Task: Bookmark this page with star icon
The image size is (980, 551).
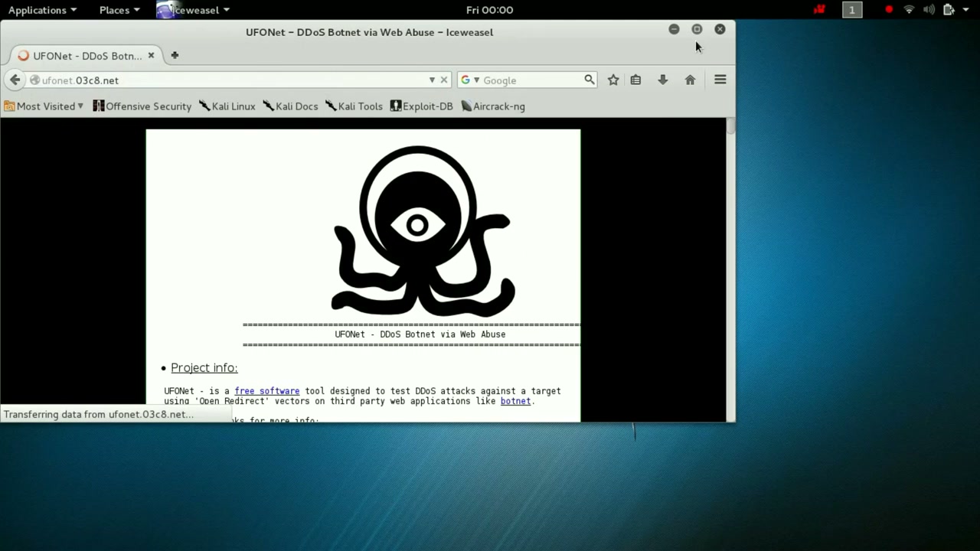Action: 613,80
